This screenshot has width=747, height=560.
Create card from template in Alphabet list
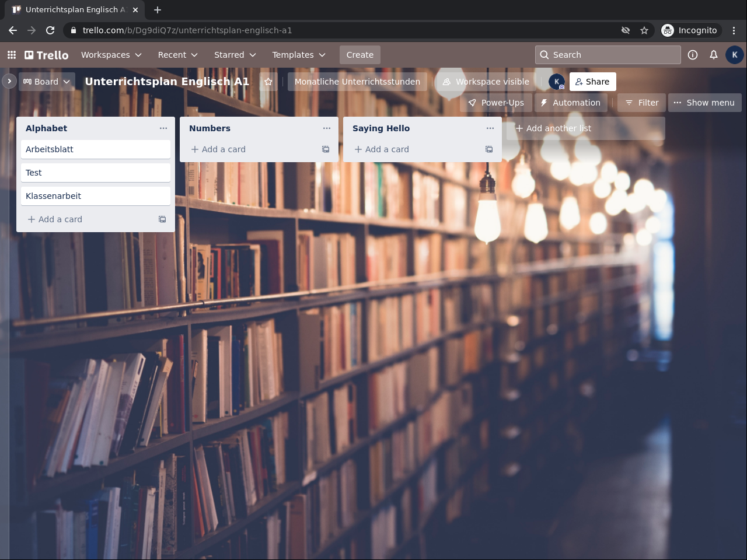(x=162, y=219)
